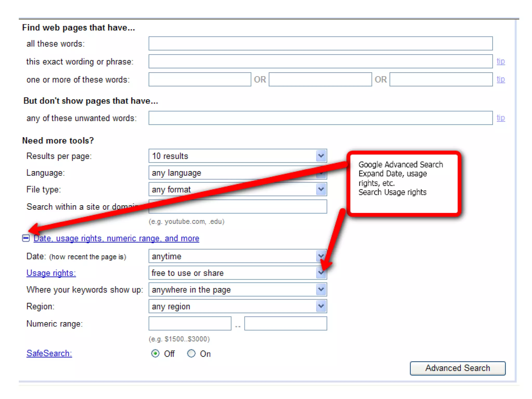Collapse the Date, usage rights section icon
The width and height of the screenshot is (532, 399).
tap(26, 238)
